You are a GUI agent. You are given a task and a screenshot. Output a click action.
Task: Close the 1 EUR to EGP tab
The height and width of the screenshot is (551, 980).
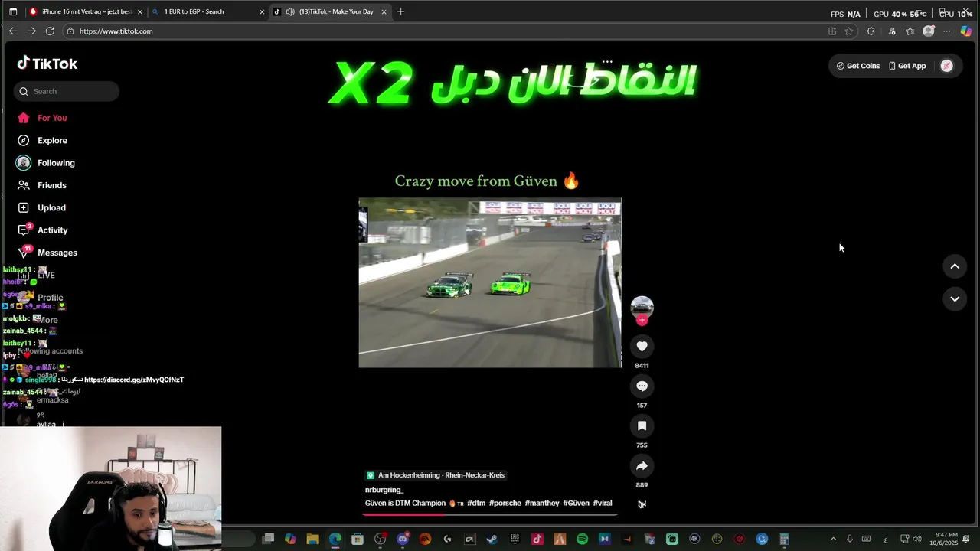pyautogui.click(x=262, y=11)
